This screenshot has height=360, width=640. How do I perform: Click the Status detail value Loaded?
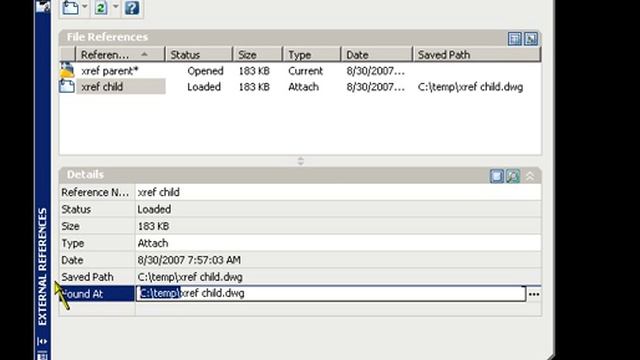(154, 209)
